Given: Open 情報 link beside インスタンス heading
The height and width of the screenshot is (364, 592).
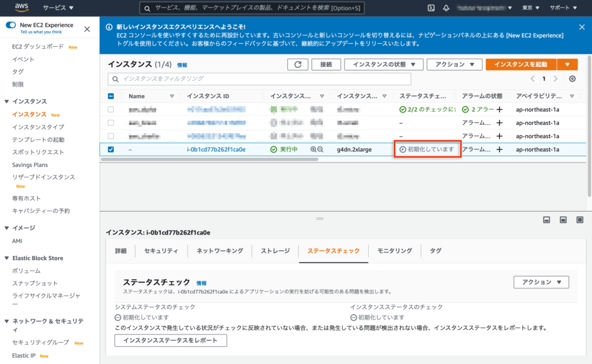Looking at the screenshot, I should coord(182,65).
